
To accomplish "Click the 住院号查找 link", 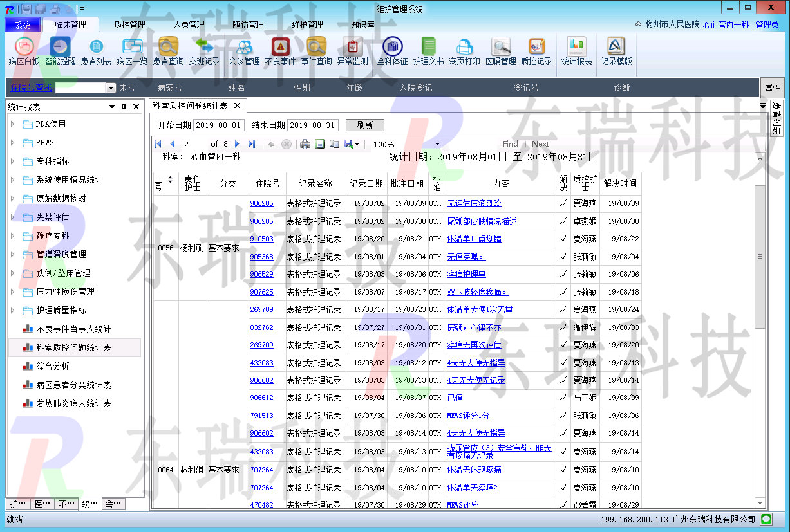I will pos(32,87).
